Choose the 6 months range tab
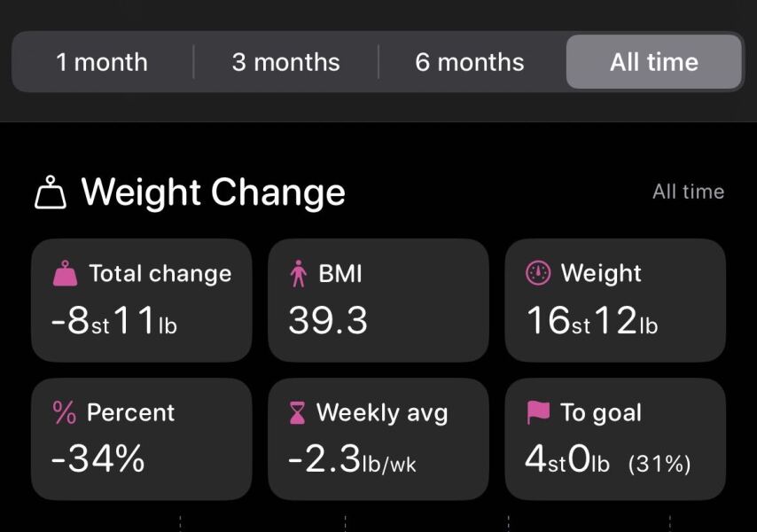Viewport: 757px width, 532px height. (469, 62)
